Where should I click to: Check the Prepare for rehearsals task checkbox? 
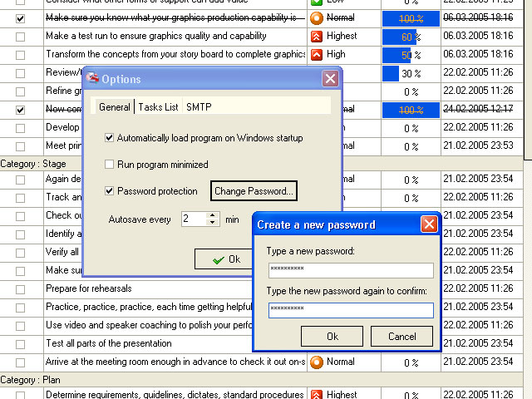click(x=21, y=289)
